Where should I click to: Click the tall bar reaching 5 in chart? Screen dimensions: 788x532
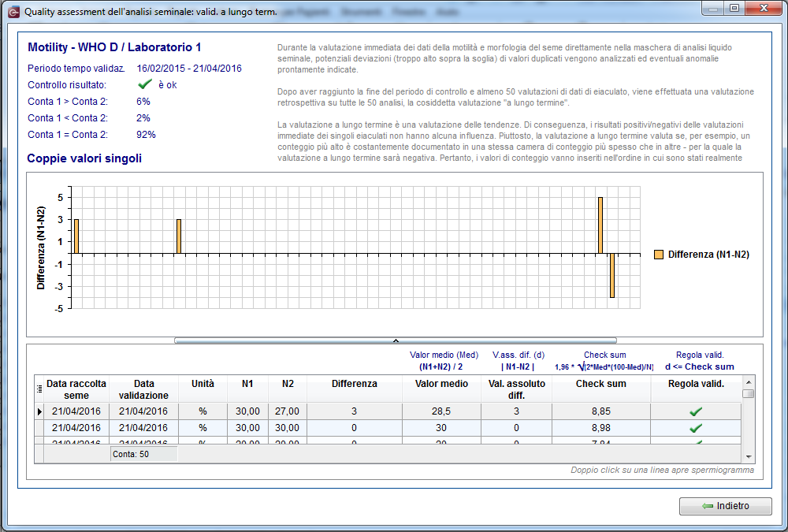[x=600, y=225]
